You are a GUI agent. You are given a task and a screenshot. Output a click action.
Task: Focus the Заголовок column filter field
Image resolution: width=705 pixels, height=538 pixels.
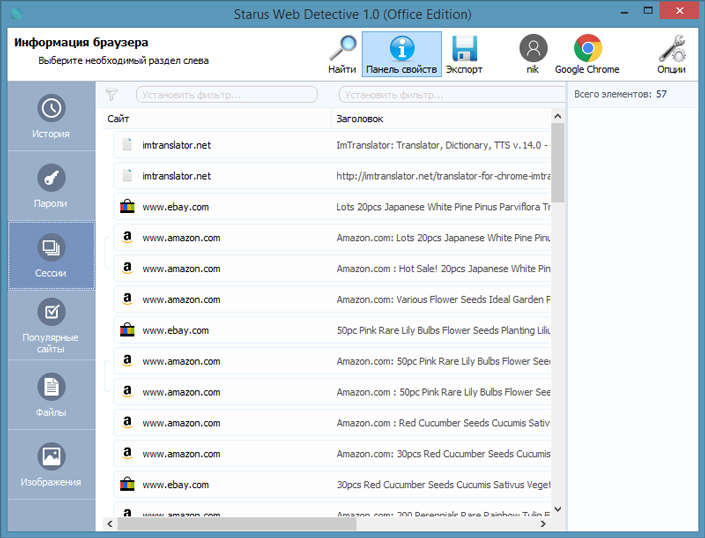[452, 94]
